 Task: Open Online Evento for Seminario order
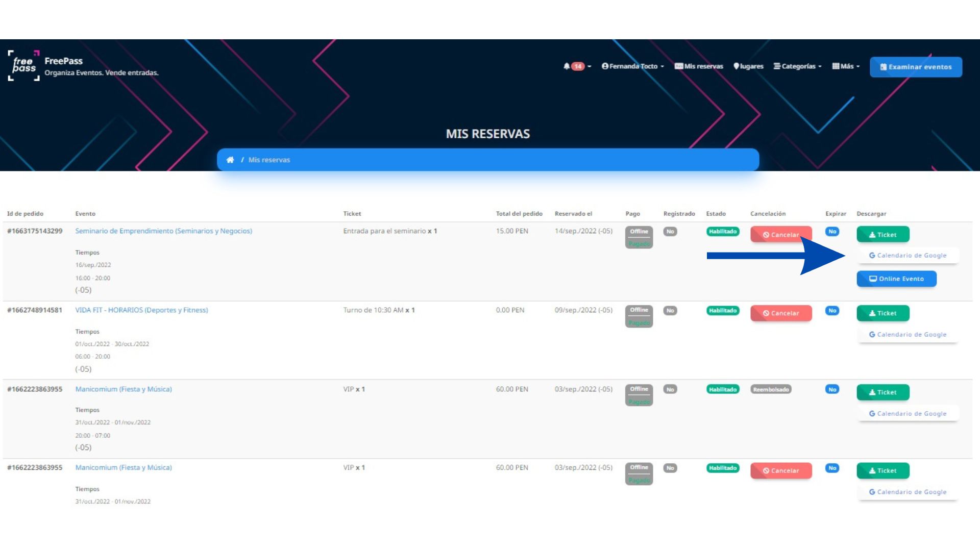896,279
